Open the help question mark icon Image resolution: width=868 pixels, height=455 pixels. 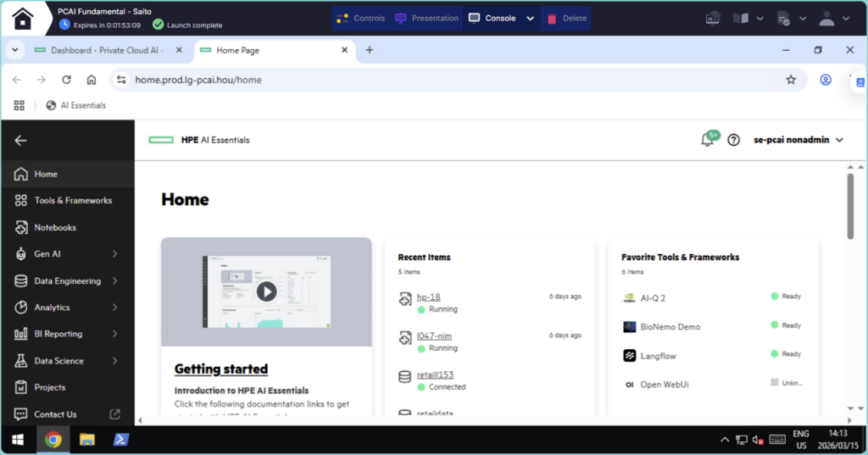(734, 140)
